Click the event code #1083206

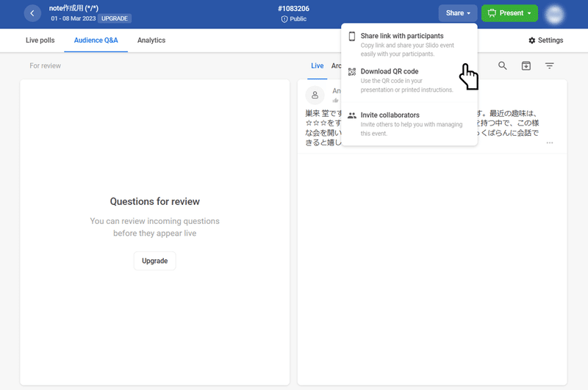point(293,9)
